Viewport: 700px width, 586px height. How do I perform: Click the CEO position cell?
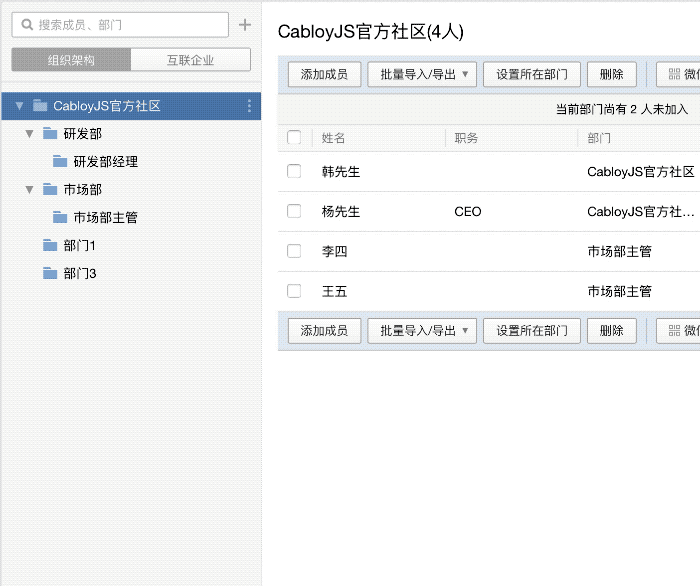coord(468,212)
